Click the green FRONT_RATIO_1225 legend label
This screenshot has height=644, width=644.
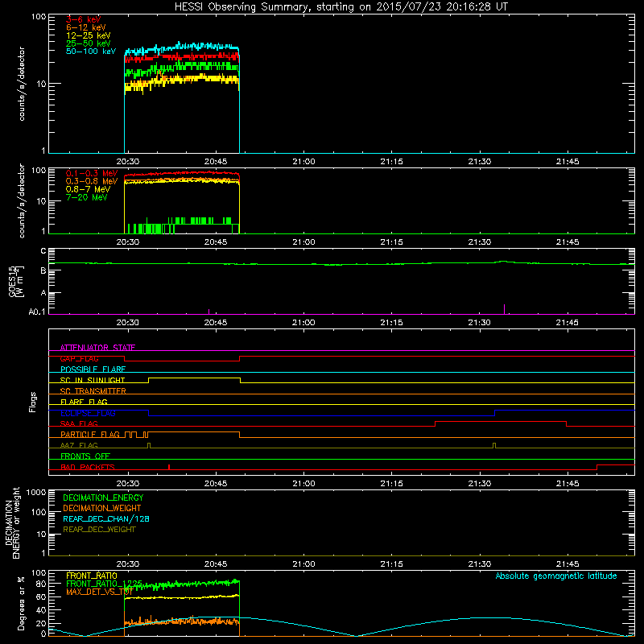pyautogui.click(x=104, y=584)
